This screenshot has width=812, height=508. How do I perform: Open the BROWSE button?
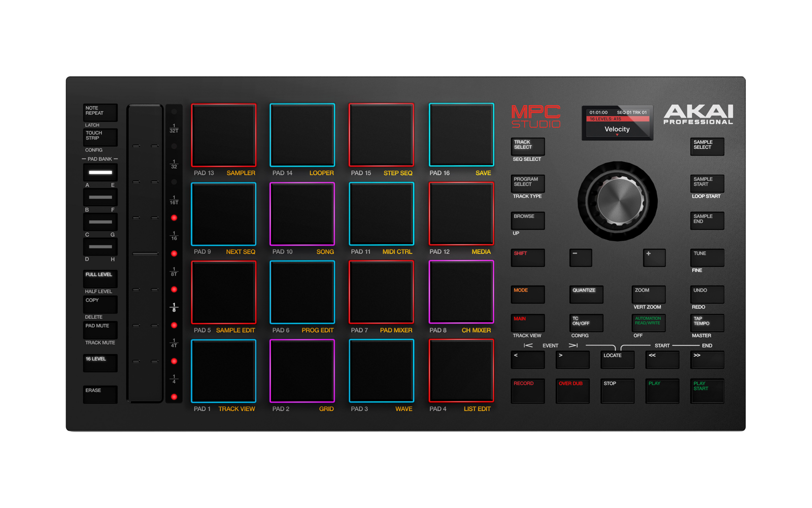(x=527, y=220)
